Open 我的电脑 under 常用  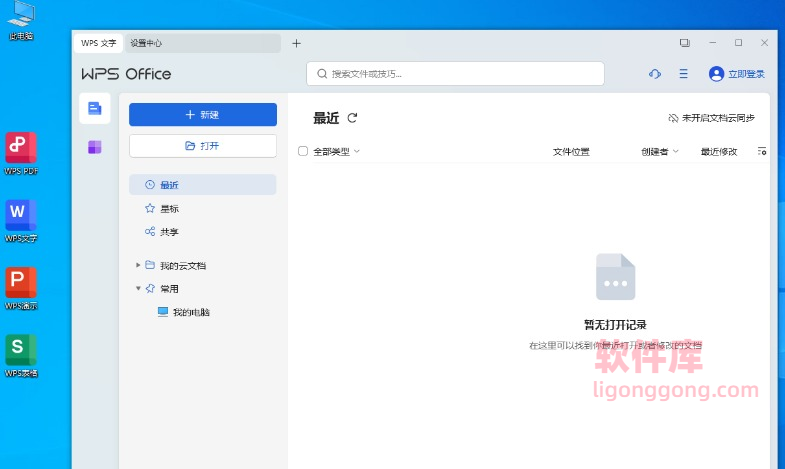(184, 312)
